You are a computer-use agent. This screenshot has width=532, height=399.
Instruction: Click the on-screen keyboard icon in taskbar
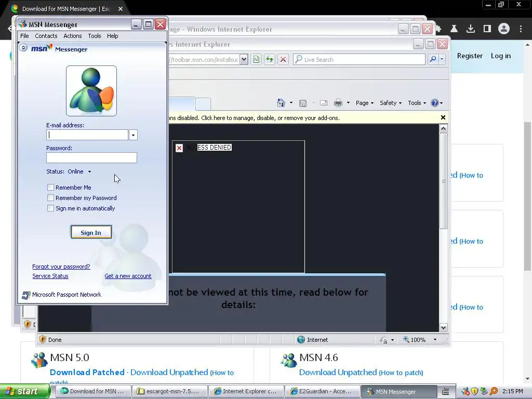coord(445,392)
